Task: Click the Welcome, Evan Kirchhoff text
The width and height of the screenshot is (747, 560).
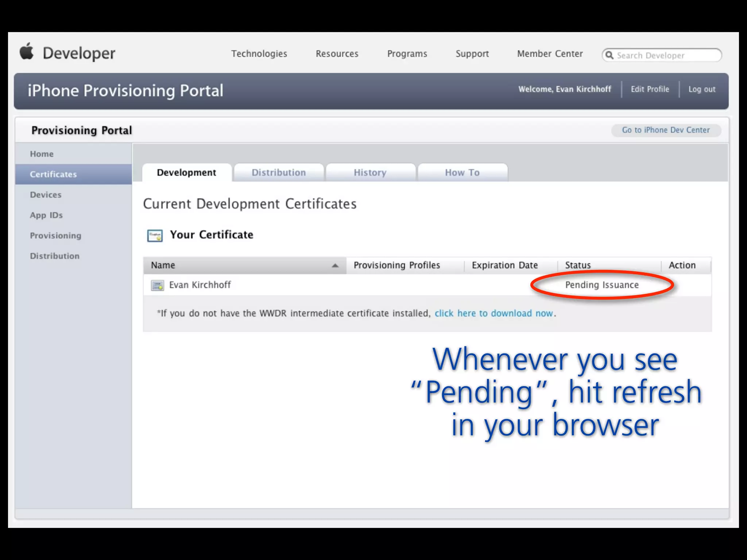Action: pos(565,89)
